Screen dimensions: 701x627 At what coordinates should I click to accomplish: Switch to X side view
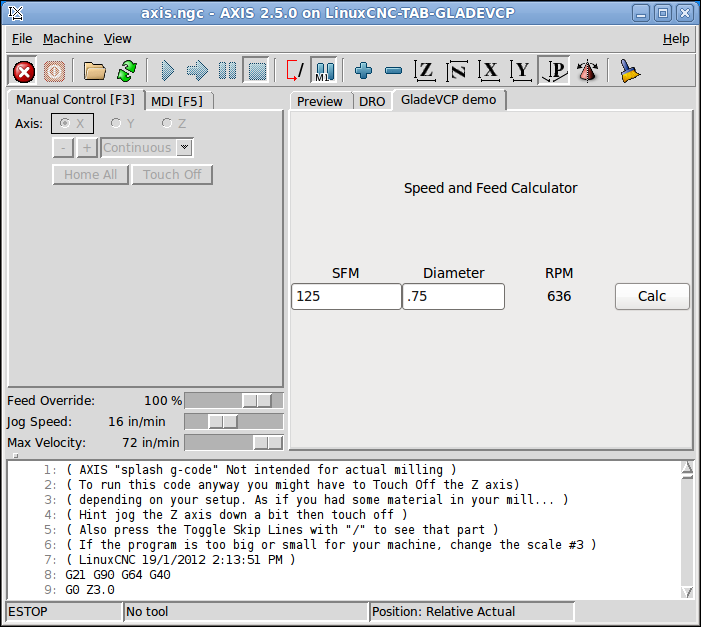tap(489, 71)
